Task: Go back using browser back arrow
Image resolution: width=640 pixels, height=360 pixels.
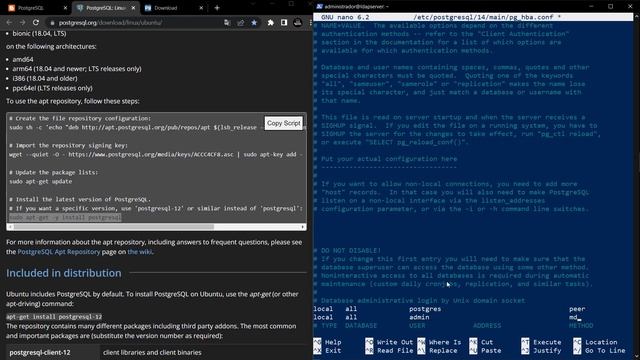Action: pos(9,22)
